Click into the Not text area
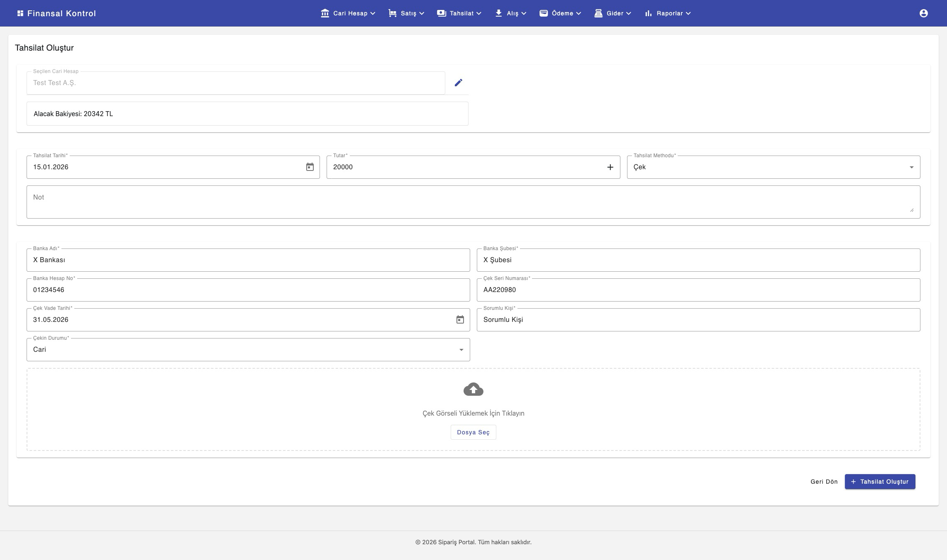Image resolution: width=947 pixels, height=560 pixels. tap(473, 202)
